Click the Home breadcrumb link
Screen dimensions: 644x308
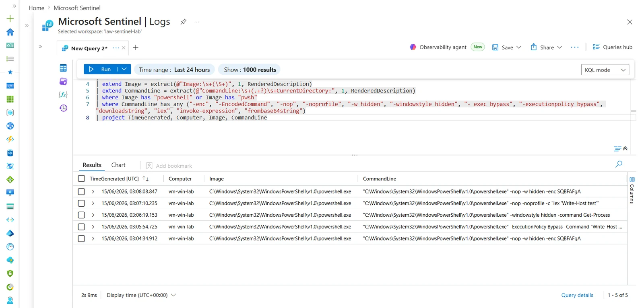tap(36, 8)
